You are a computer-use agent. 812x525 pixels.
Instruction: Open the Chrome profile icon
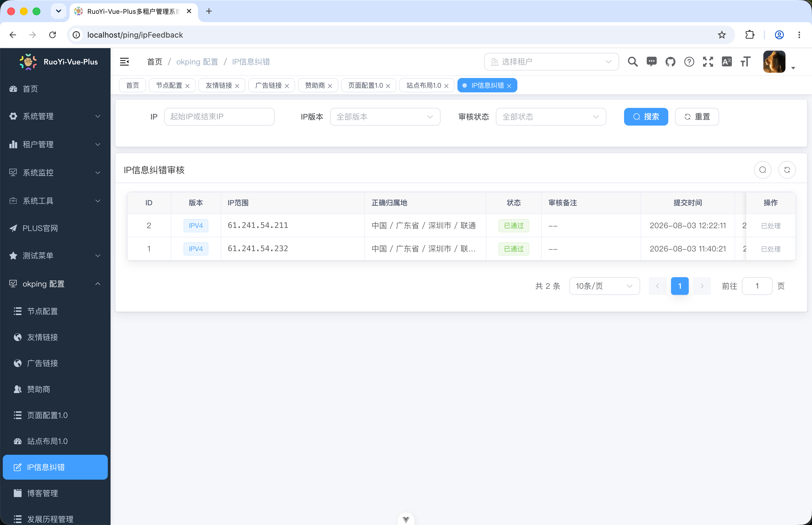pos(779,35)
